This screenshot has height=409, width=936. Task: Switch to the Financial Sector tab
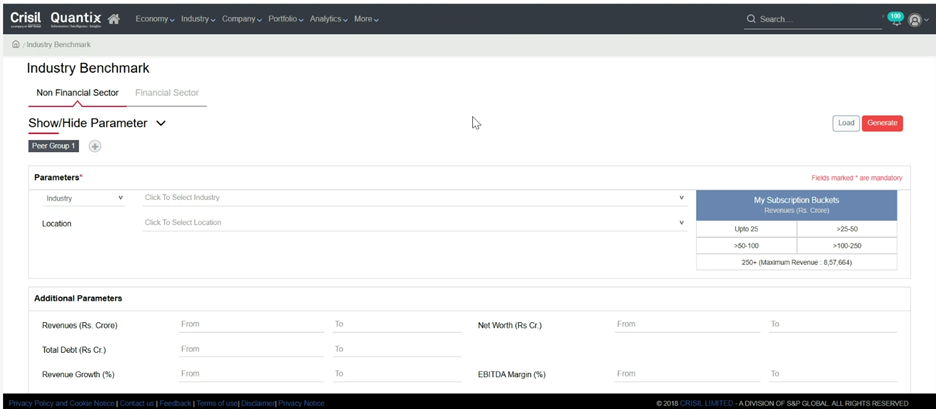click(167, 93)
